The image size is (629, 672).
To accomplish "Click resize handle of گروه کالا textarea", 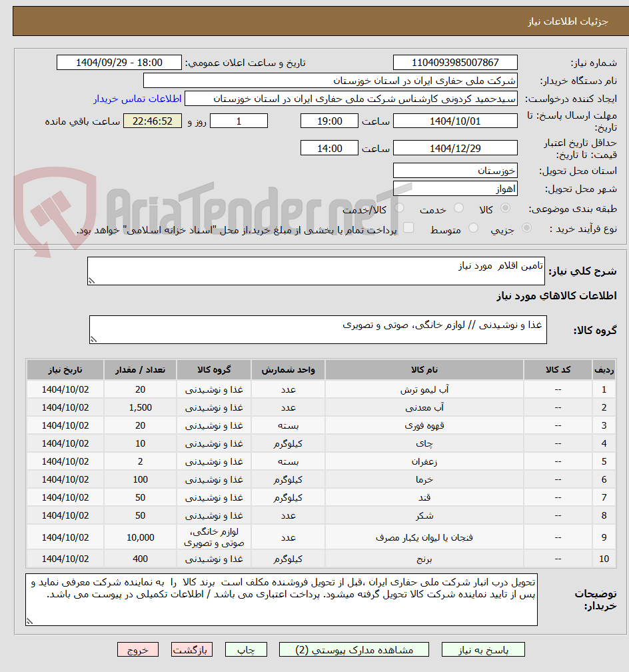I will pyautogui.click(x=93, y=340).
